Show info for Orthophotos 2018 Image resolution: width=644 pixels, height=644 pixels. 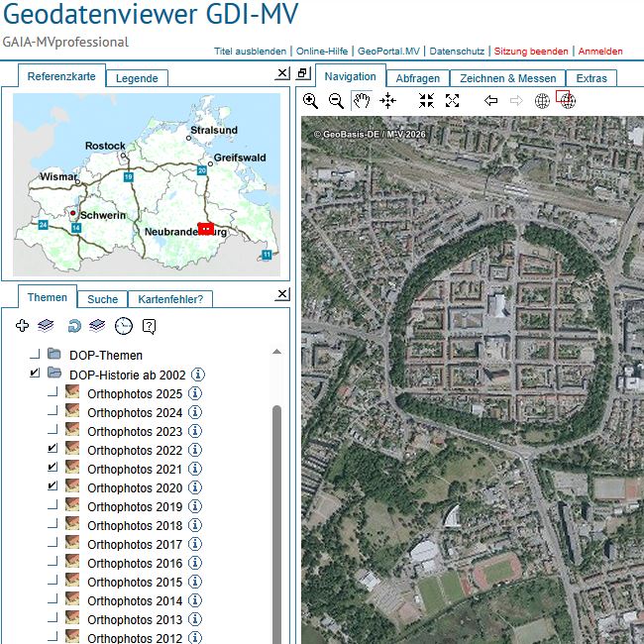pyautogui.click(x=195, y=525)
